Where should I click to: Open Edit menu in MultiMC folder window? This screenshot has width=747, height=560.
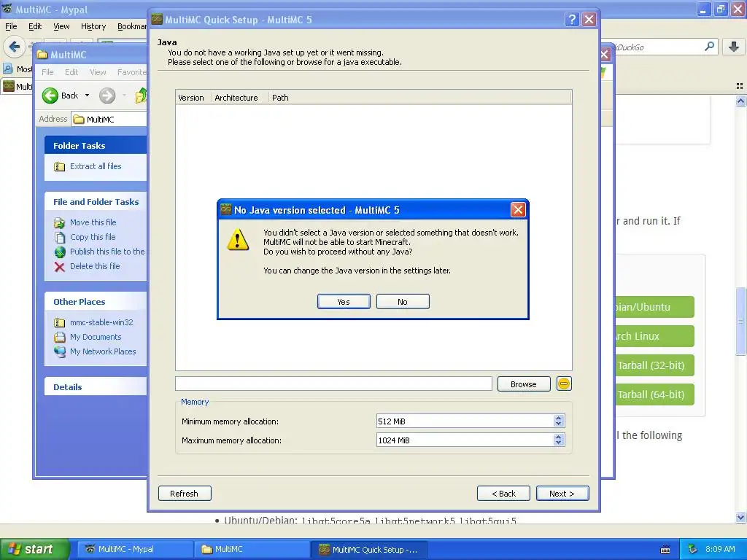[x=71, y=72]
